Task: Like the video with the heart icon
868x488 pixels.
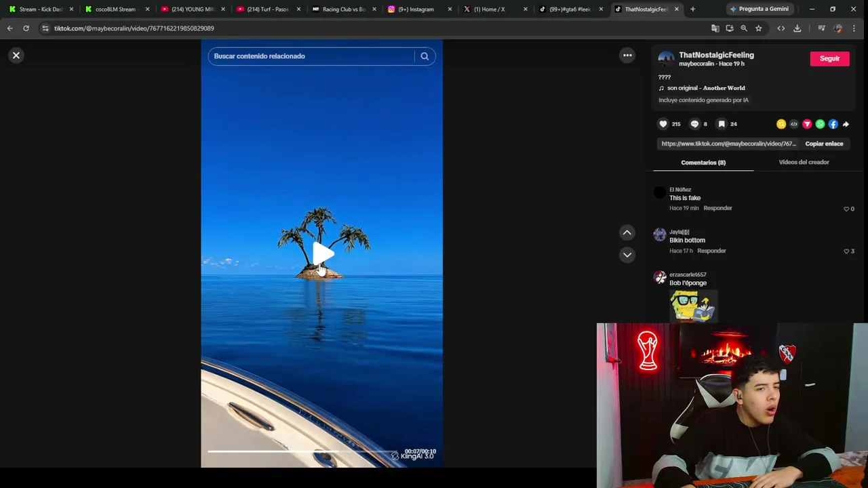Action: (x=663, y=124)
